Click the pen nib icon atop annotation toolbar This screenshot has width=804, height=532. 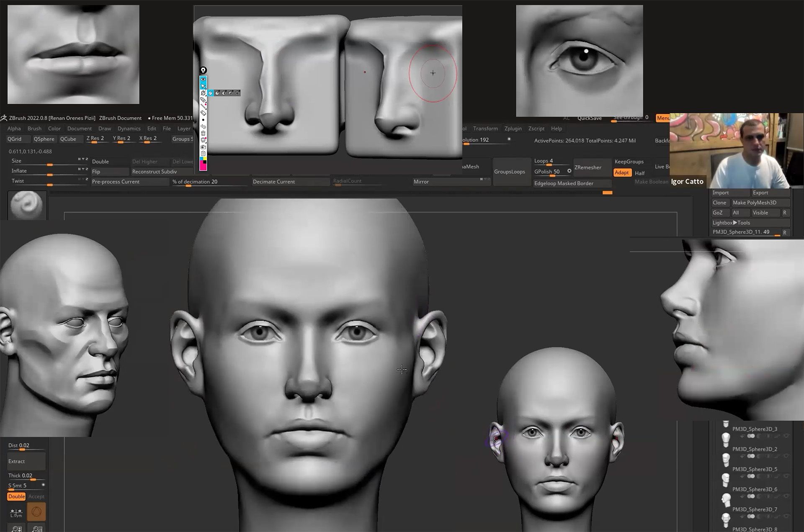[x=203, y=70]
